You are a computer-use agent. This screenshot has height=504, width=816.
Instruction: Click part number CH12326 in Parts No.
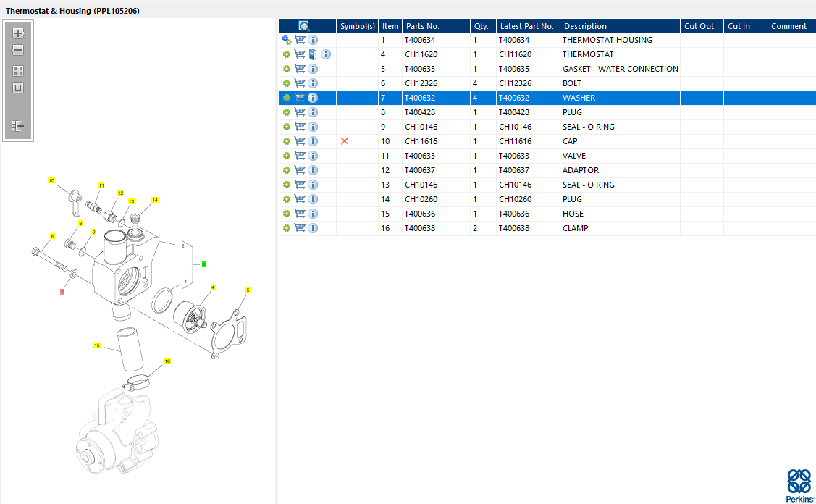tap(421, 83)
